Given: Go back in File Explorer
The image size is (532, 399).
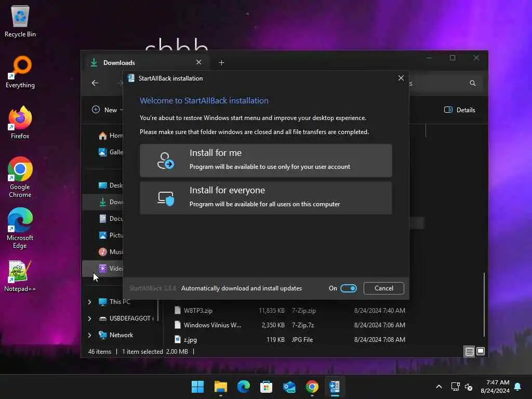Looking at the screenshot, I should click(x=95, y=83).
